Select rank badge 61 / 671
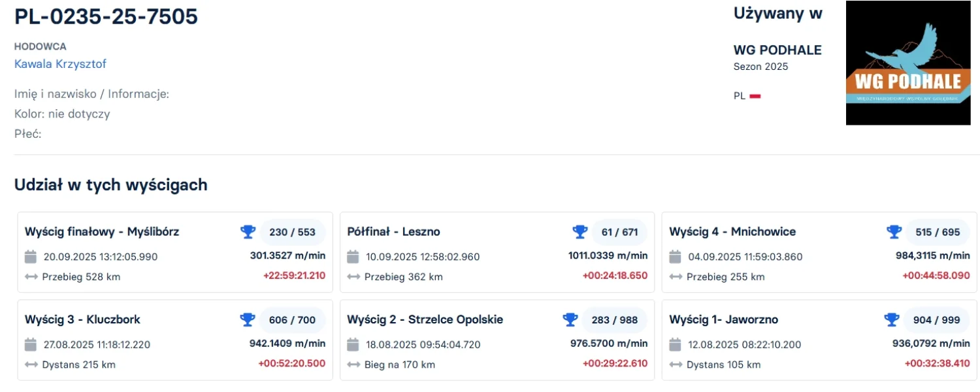 tap(619, 232)
